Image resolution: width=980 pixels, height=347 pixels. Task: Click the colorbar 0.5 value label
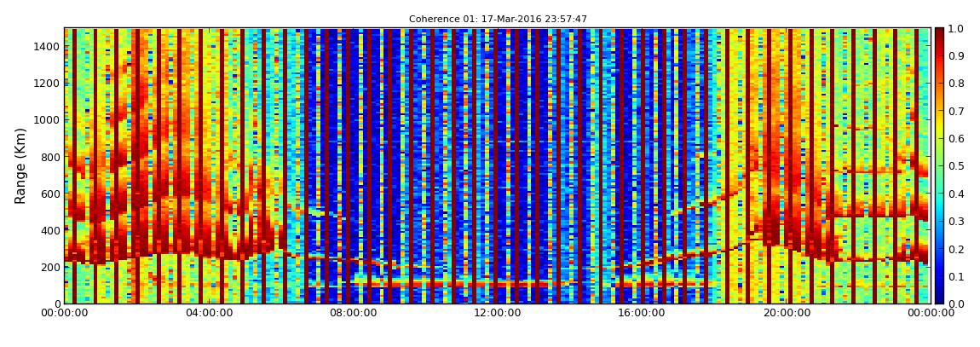956,166
